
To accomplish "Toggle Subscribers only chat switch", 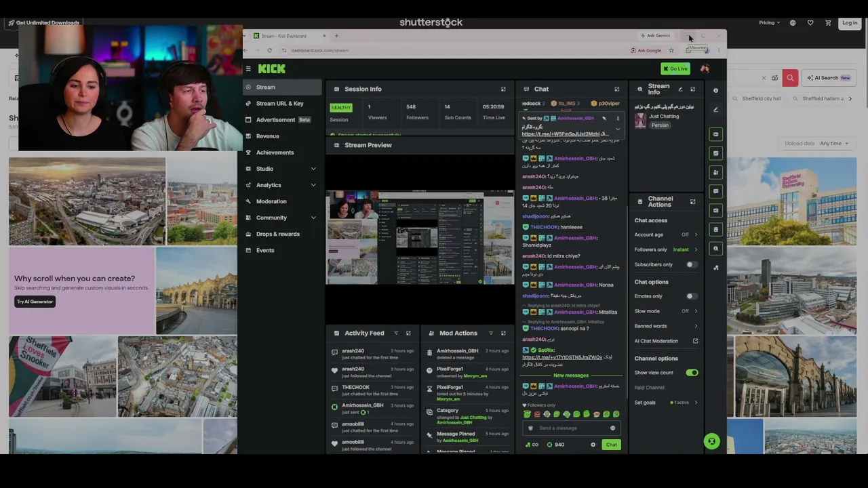I will (x=691, y=264).
